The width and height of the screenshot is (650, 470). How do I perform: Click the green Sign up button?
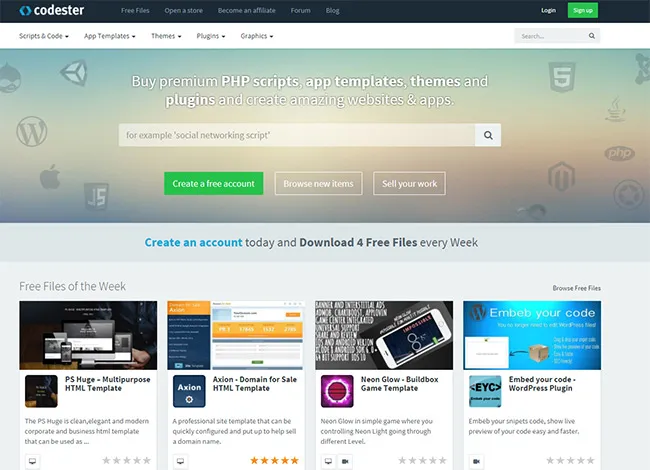tap(582, 10)
